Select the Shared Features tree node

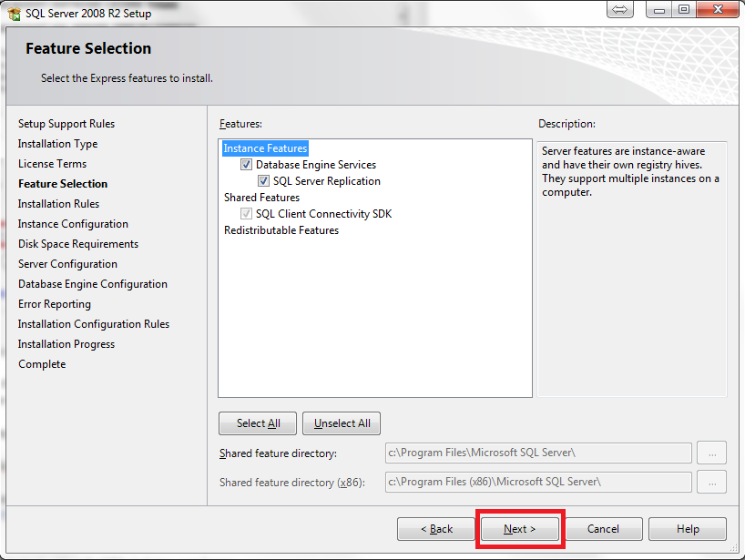[x=261, y=198]
